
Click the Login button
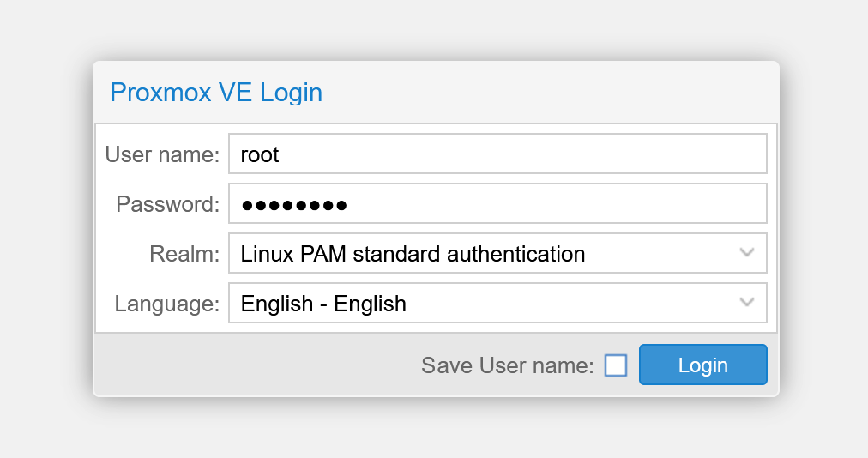click(703, 365)
